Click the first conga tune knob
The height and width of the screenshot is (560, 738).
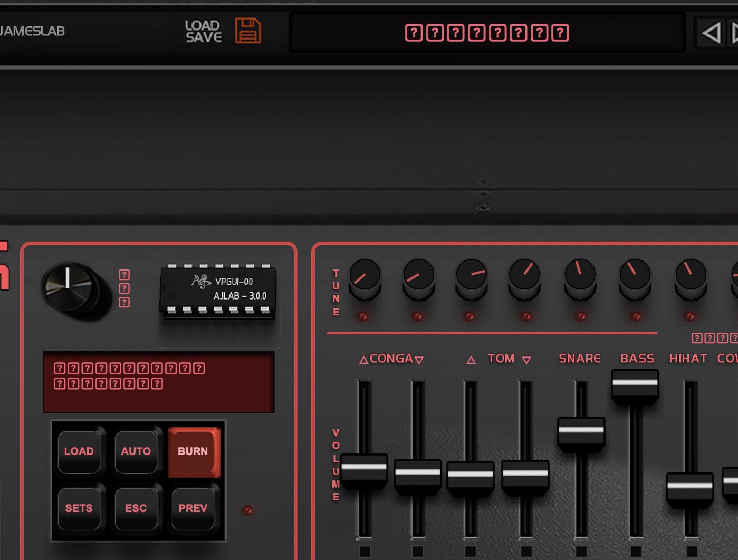365,275
